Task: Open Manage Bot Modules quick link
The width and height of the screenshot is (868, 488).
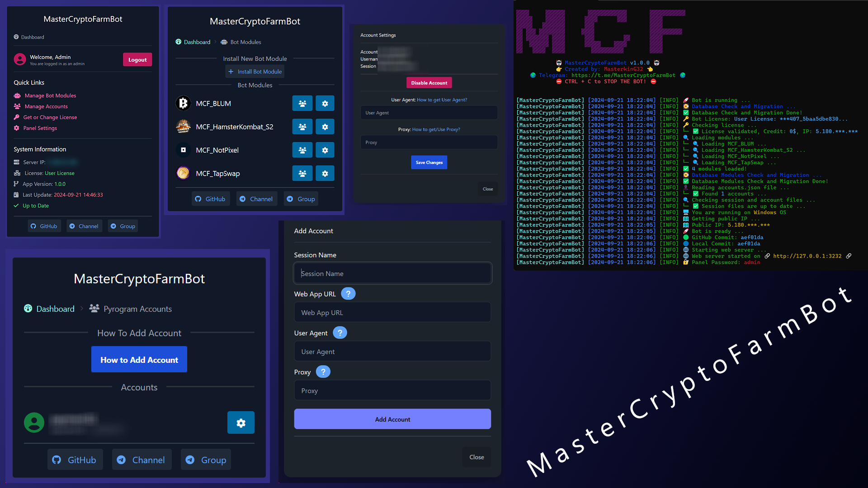Action: coord(50,96)
